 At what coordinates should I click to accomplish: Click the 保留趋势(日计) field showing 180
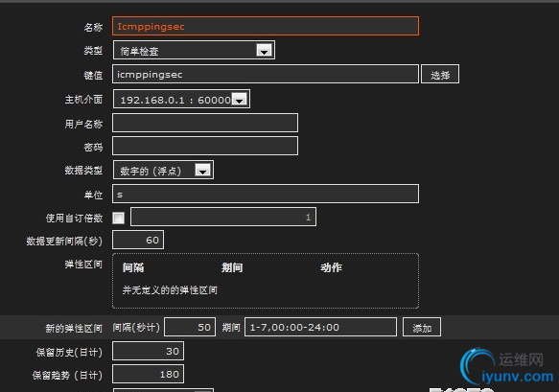[149, 374]
